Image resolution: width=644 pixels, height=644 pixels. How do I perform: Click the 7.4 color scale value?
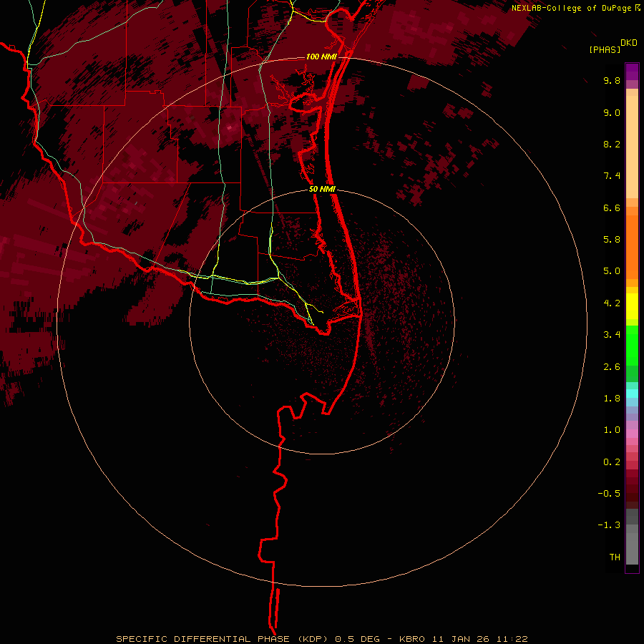tap(612, 176)
